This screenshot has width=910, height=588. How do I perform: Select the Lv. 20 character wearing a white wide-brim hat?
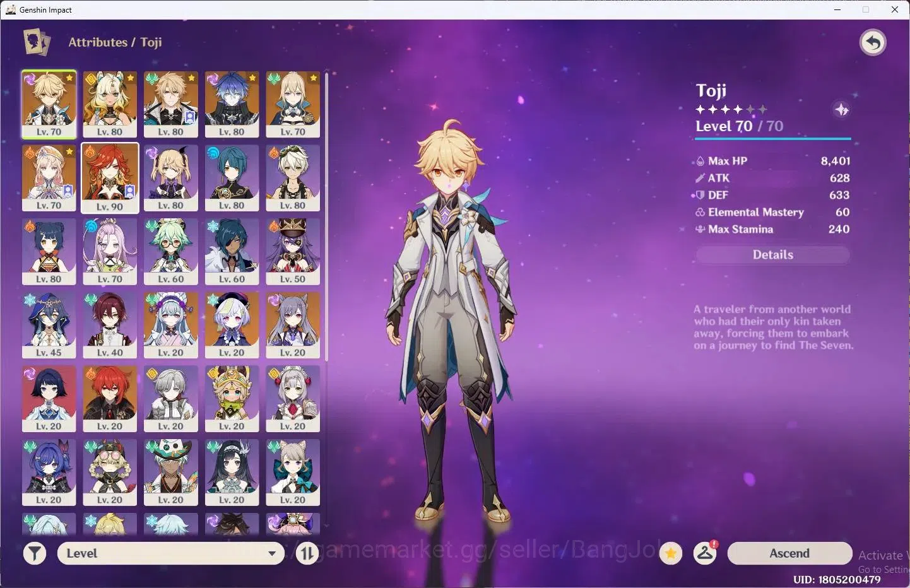click(170, 473)
